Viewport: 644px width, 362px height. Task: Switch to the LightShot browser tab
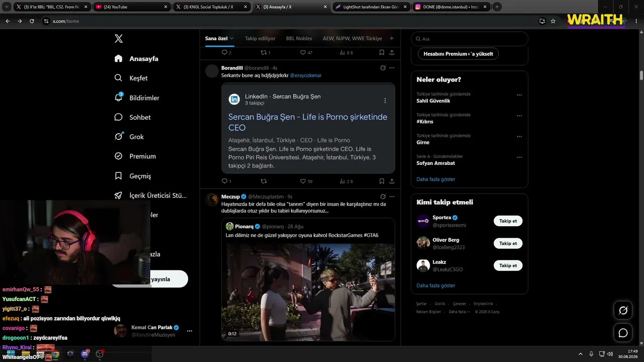(x=371, y=7)
